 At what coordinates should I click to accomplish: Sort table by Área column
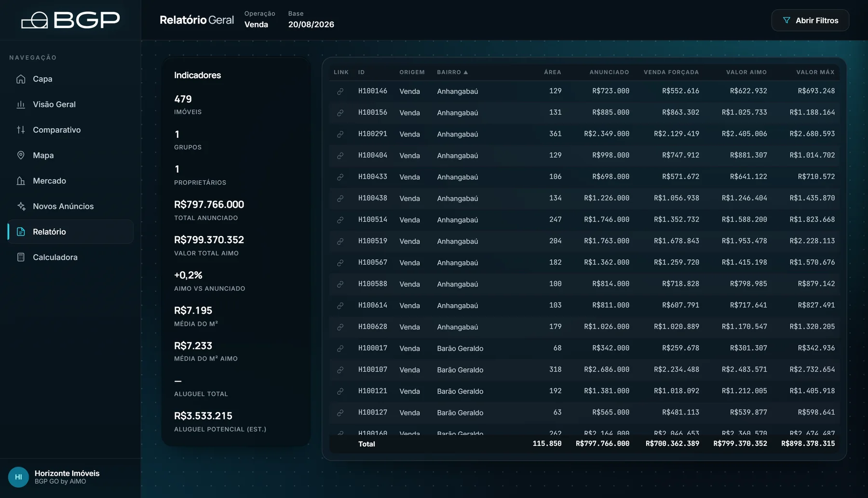click(x=552, y=72)
